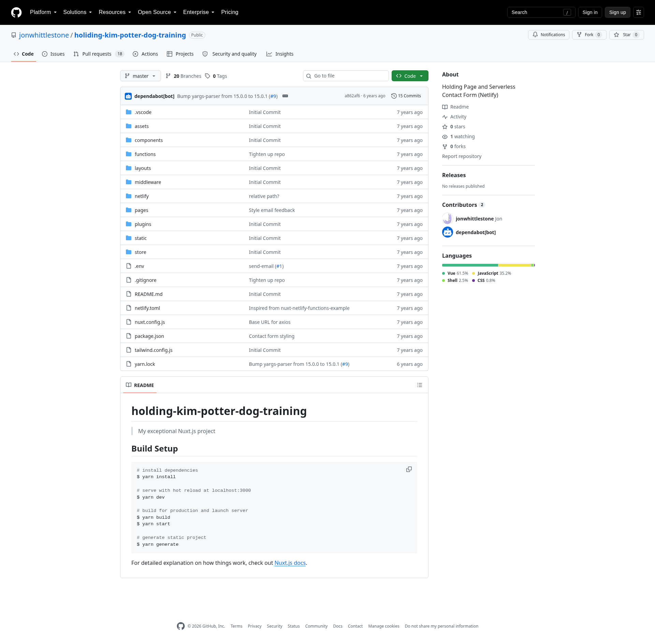Viewport: 655px width, 644px height.
Task: Open the Pricing page
Action: 230,12
